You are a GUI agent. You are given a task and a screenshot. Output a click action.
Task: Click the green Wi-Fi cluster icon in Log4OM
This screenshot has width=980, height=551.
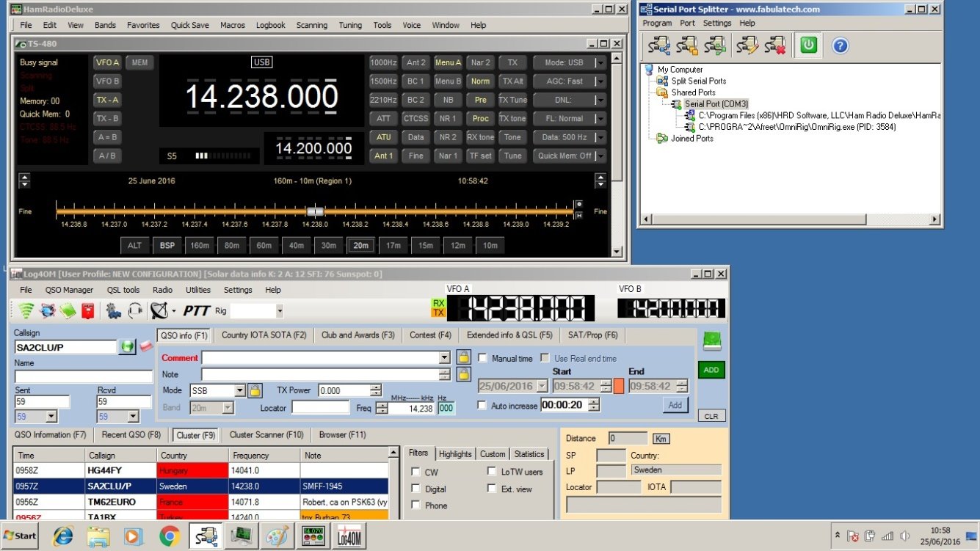(27, 311)
